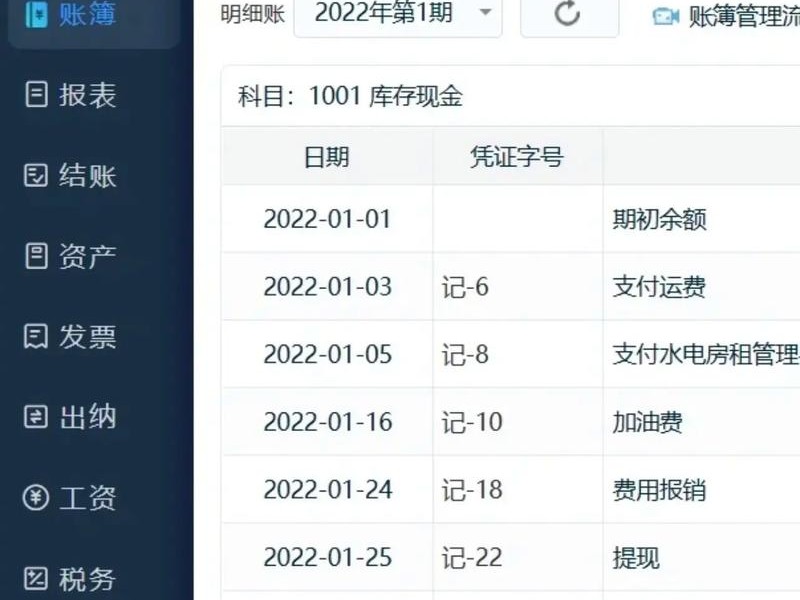The height and width of the screenshot is (600, 800).
Task: Go to the 资产 menu label
Action: click(87, 256)
